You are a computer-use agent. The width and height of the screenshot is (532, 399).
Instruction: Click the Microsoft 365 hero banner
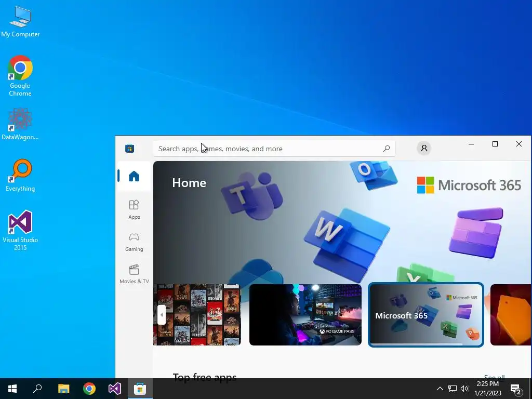click(342, 222)
